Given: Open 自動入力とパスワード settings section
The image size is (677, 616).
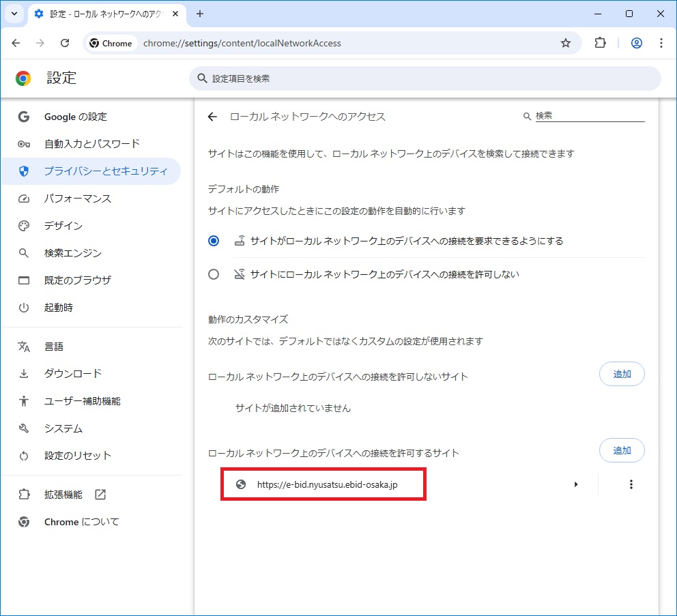Looking at the screenshot, I should pyautogui.click(x=91, y=144).
